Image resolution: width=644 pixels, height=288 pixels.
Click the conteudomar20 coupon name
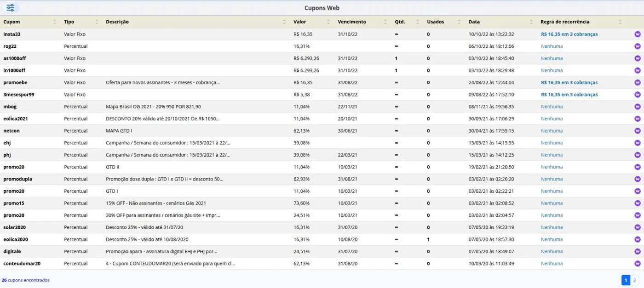[22, 264]
